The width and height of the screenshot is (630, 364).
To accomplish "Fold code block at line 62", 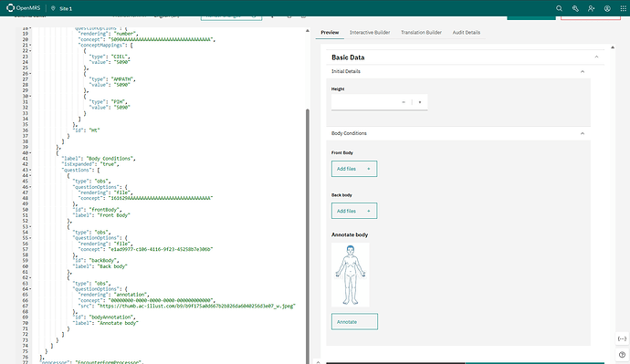I will click(x=30, y=277).
